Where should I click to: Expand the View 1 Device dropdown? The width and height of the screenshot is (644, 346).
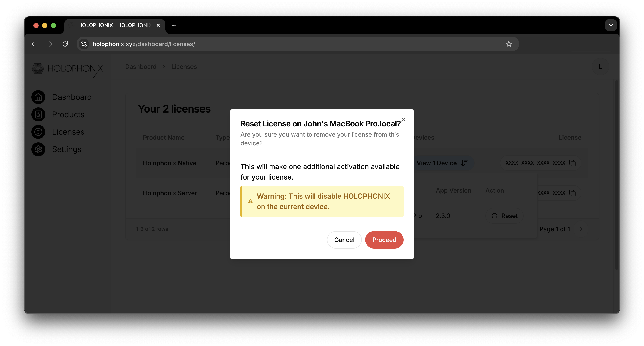point(442,163)
